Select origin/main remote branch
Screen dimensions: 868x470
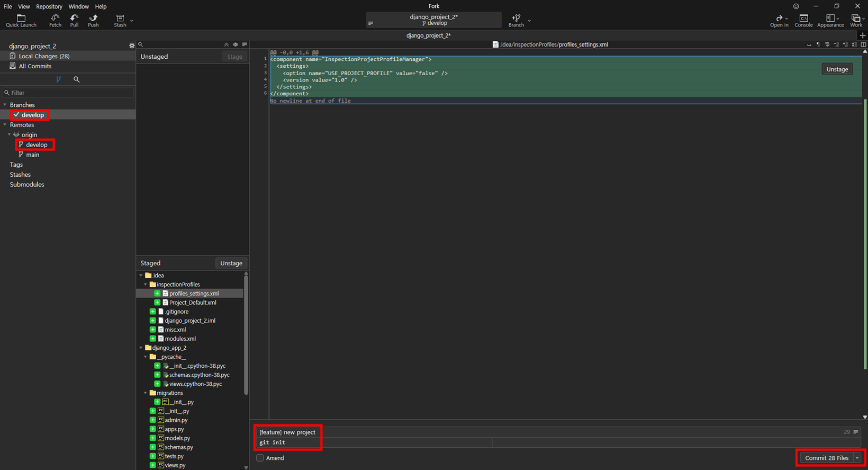coord(33,155)
